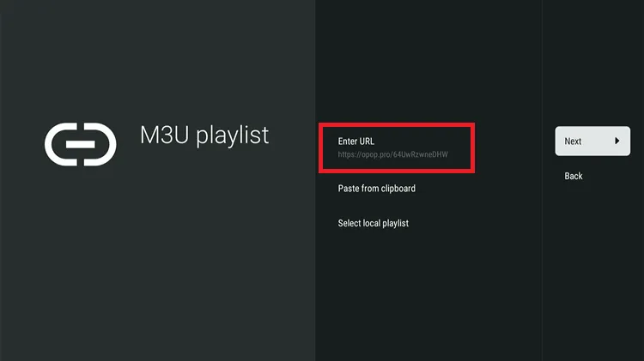Select the Back action under Next
644x361 pixels.
[x=574, y=176]
